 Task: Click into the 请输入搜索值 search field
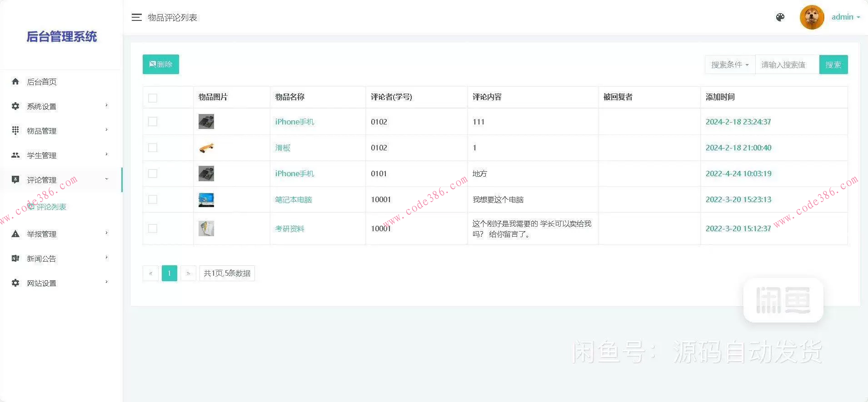787,65
